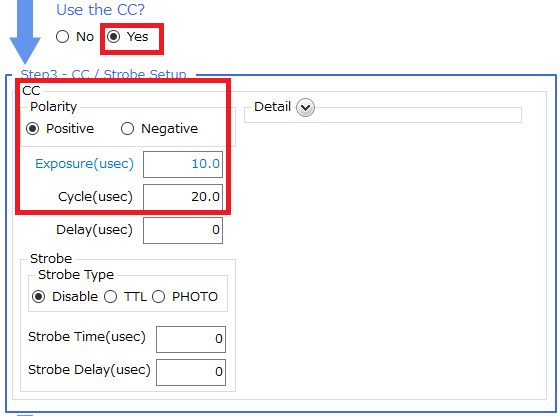Choose Positive polarity
The width and height of the screenshot is (560, 416).
32,129
